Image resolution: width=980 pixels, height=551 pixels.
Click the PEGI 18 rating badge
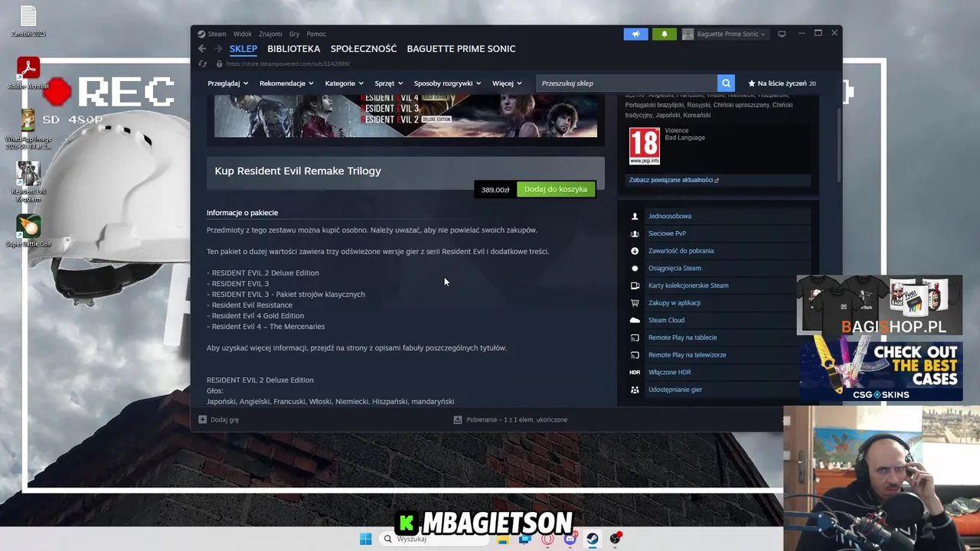coord(644,146)
